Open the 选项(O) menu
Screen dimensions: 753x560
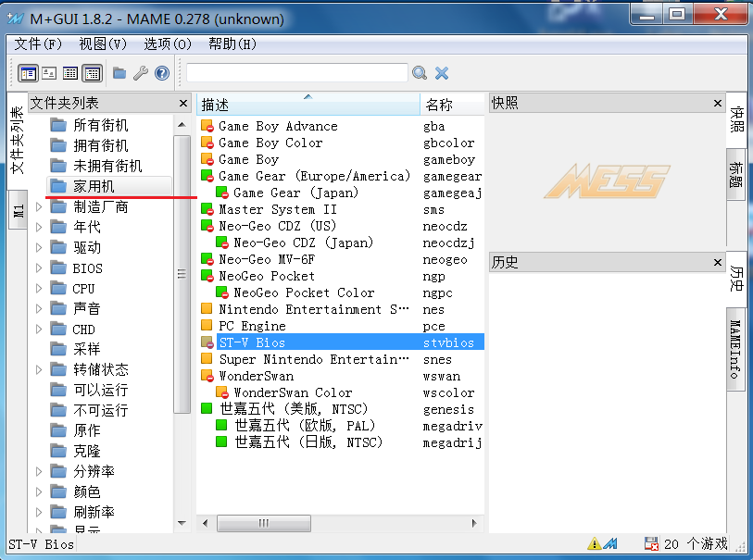(168, 44)
